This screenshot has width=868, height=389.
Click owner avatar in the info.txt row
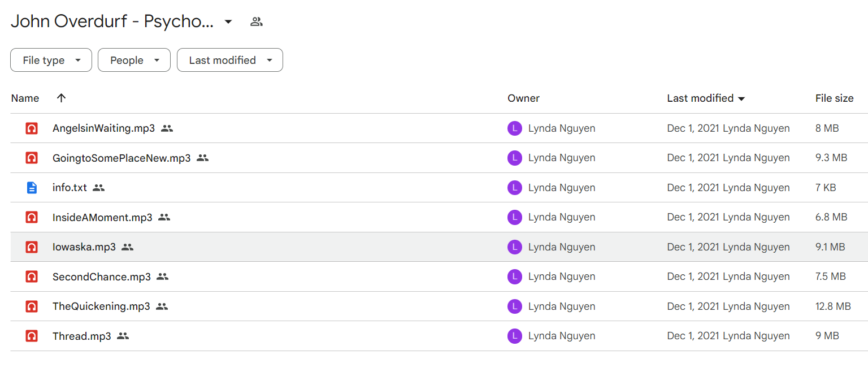[514, 188]
